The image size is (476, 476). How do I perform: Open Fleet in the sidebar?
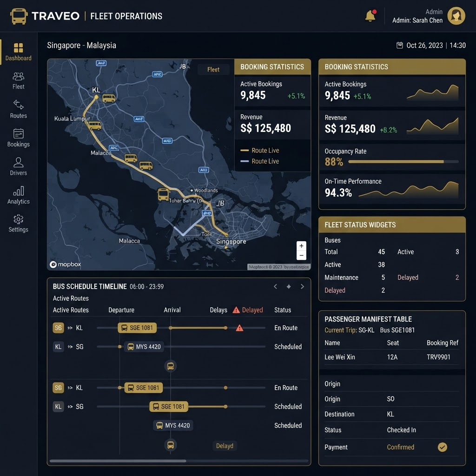point(18,80)
